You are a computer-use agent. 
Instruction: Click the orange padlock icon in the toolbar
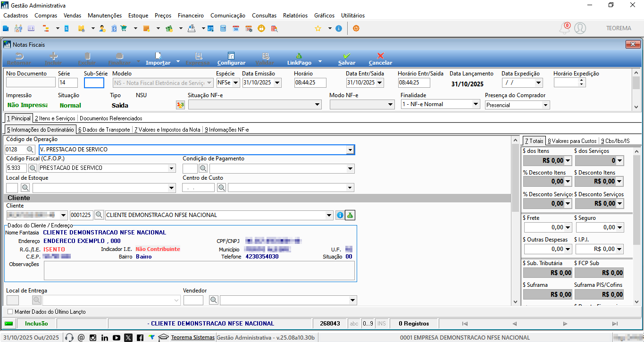[x=261, y=28]
